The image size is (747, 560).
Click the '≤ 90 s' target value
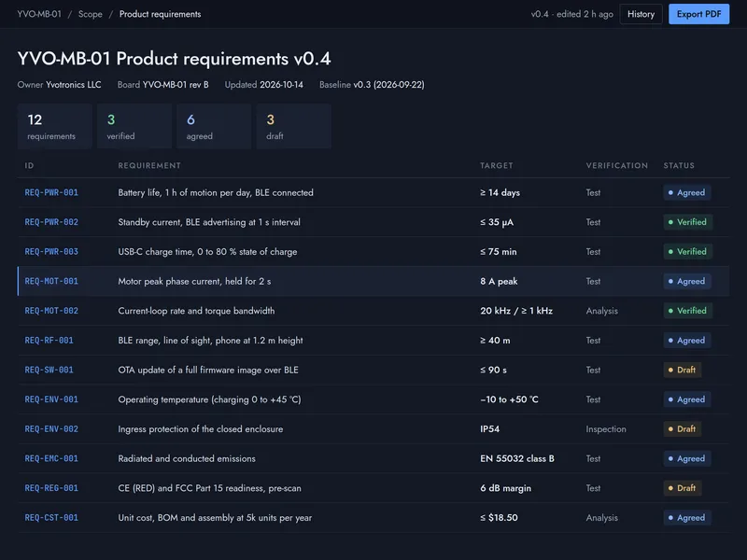tap(494, 370)
